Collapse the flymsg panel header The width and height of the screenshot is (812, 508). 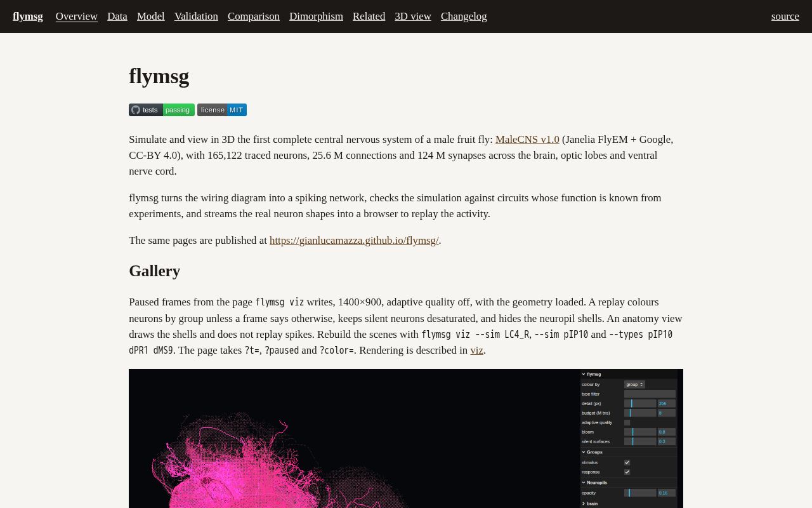point(629,374)
